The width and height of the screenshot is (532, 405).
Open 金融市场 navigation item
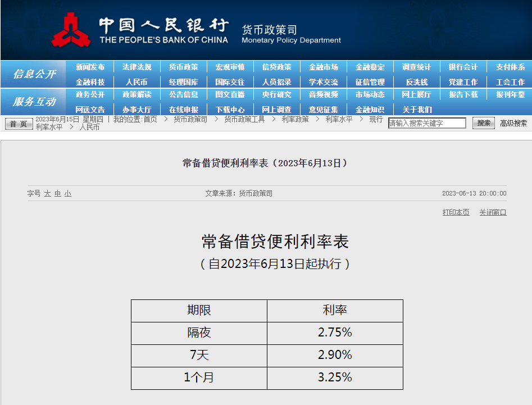(x=324, y=67)
